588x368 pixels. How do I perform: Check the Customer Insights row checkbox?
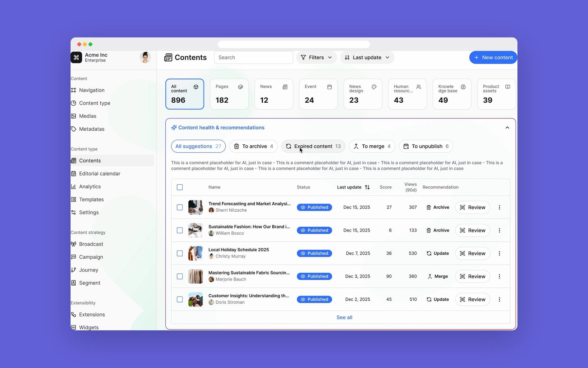click(180, 299)
